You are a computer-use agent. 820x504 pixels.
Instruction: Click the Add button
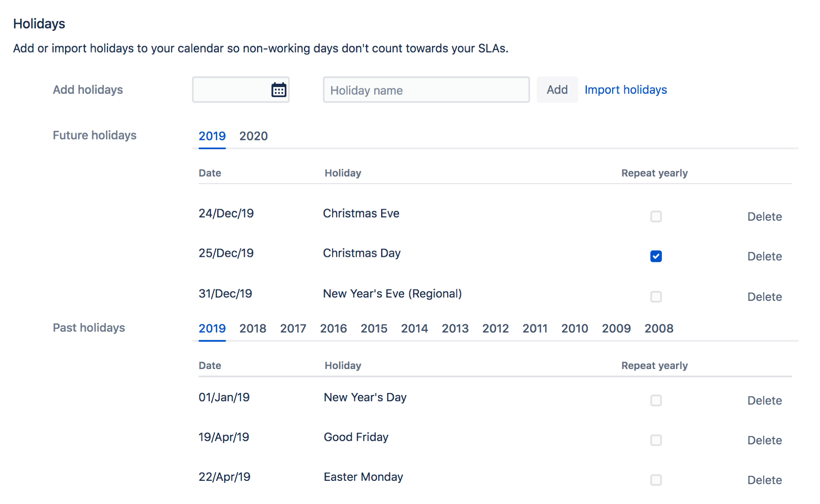557,90
